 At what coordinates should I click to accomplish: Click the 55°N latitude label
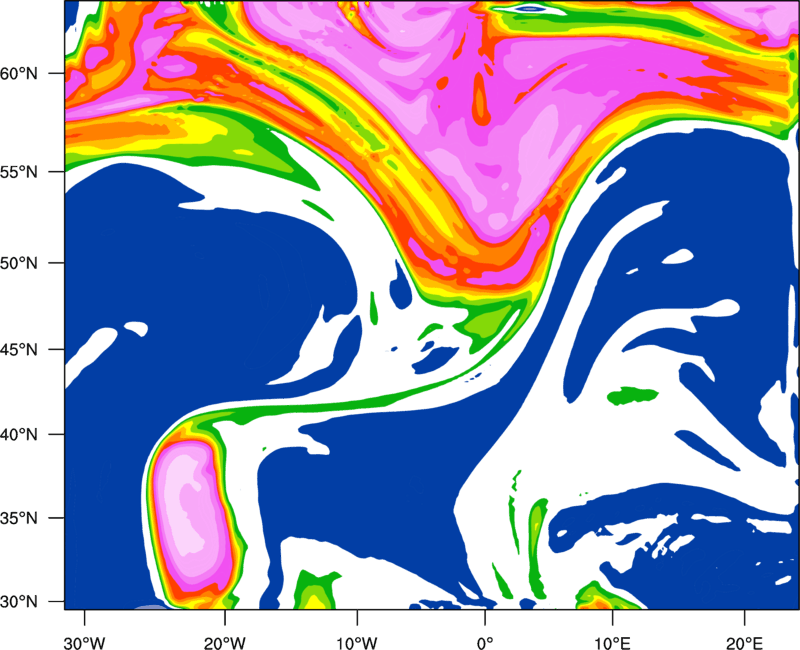pyautogui.click(x=19, y=172)
